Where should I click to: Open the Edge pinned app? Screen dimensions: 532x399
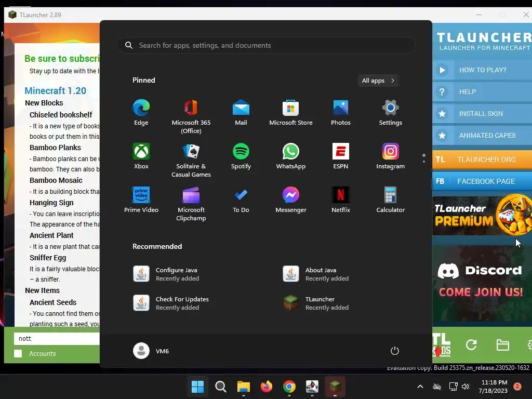click(x=141, y=113)
